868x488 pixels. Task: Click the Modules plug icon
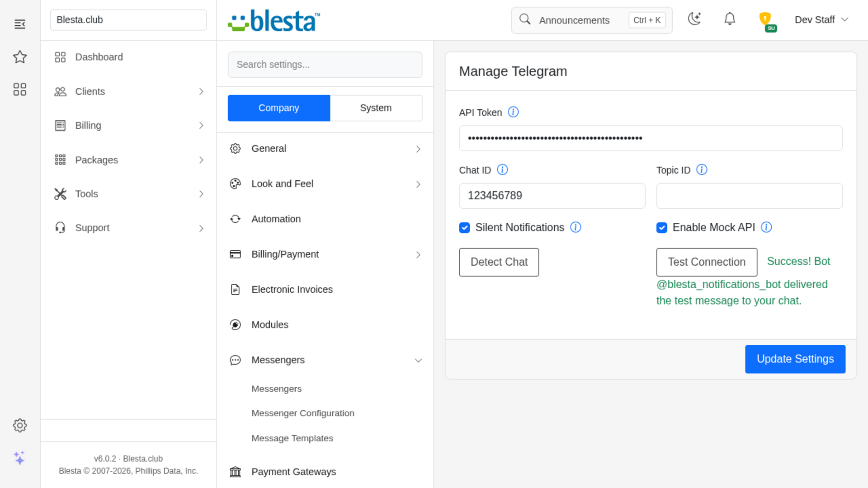point(235,325)
